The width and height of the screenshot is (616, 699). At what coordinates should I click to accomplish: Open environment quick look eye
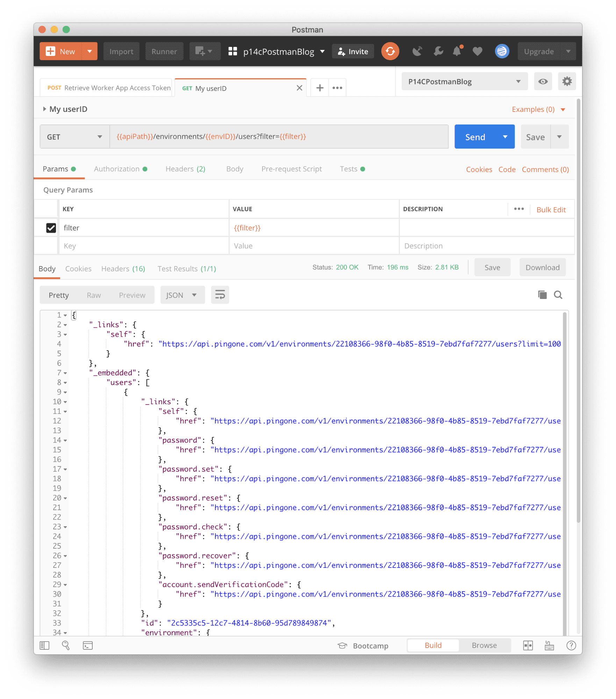pyautogui.click(x=543, y=81)
